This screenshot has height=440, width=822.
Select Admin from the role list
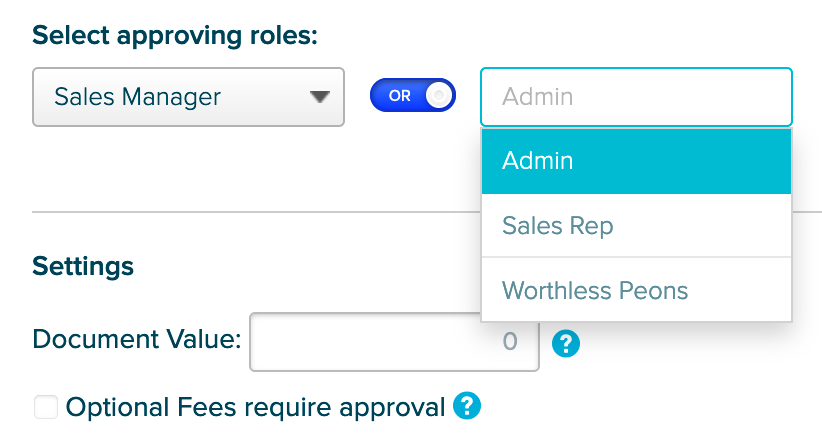636,161
